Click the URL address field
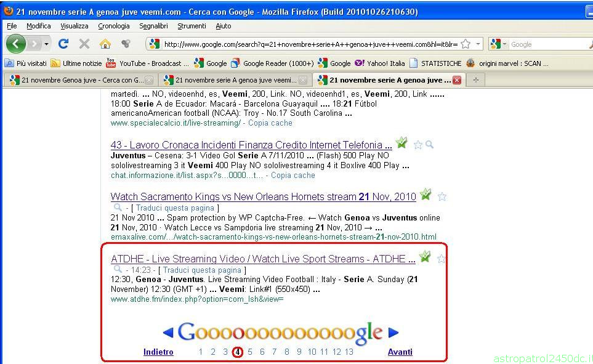This screenshot has width=593, height=364. [310, 44]
